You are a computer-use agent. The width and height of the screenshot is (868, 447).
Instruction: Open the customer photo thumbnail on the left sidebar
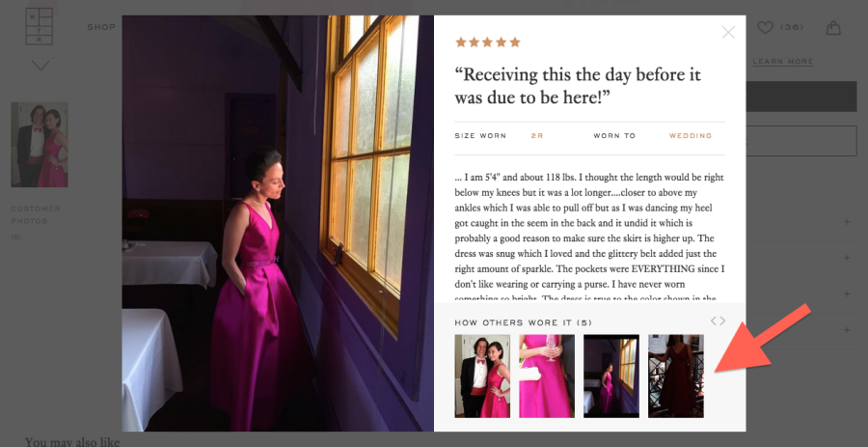(x=40, y=145)
